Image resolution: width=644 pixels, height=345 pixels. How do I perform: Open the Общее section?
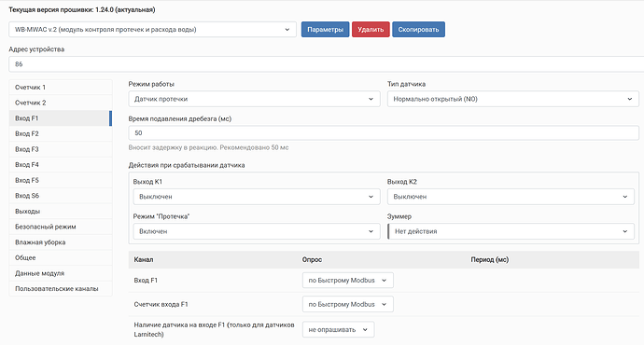(x=61, y=258)
